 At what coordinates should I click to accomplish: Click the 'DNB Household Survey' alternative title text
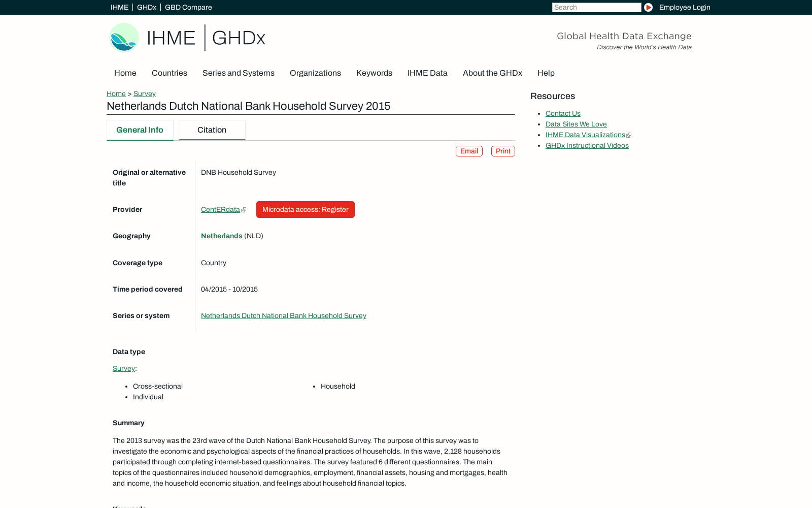click(x=239, y=173)
